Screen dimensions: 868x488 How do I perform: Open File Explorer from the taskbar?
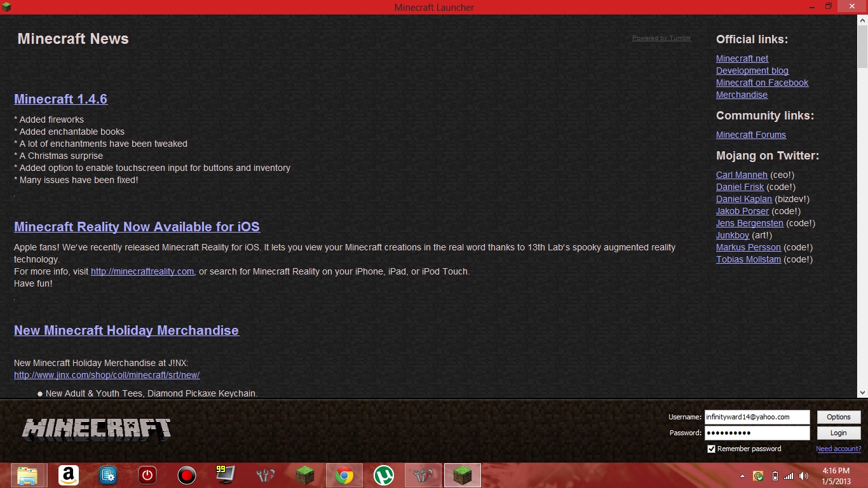27,475
